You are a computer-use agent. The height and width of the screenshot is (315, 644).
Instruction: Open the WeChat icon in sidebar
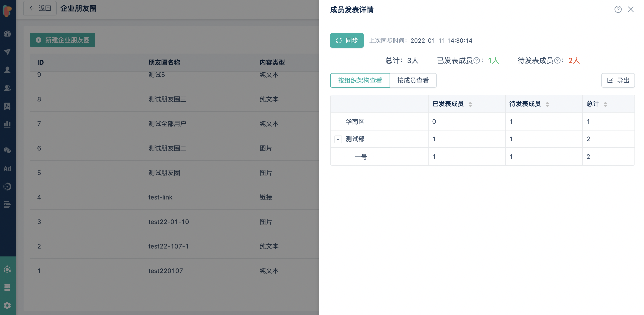(7, 150)
